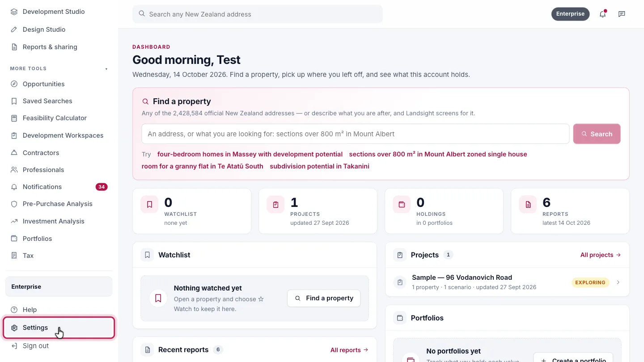Click the 34 notifications count badge
644x362 pixels.
102,187
